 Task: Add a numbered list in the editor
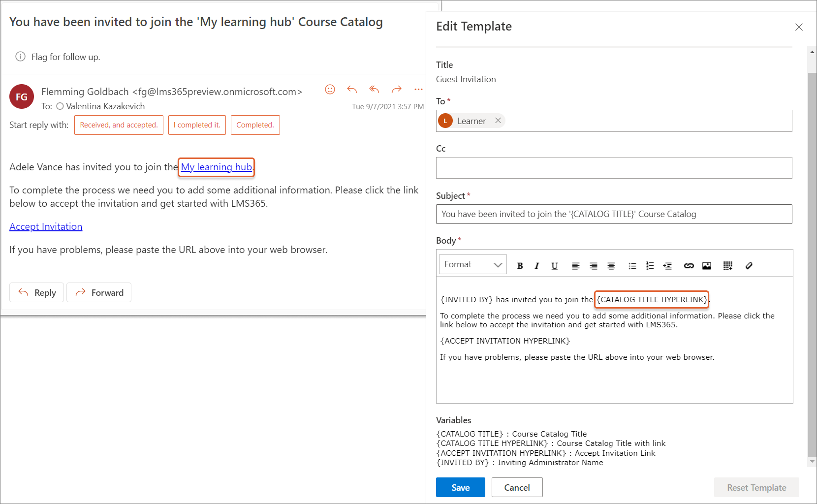pos(650,266)
